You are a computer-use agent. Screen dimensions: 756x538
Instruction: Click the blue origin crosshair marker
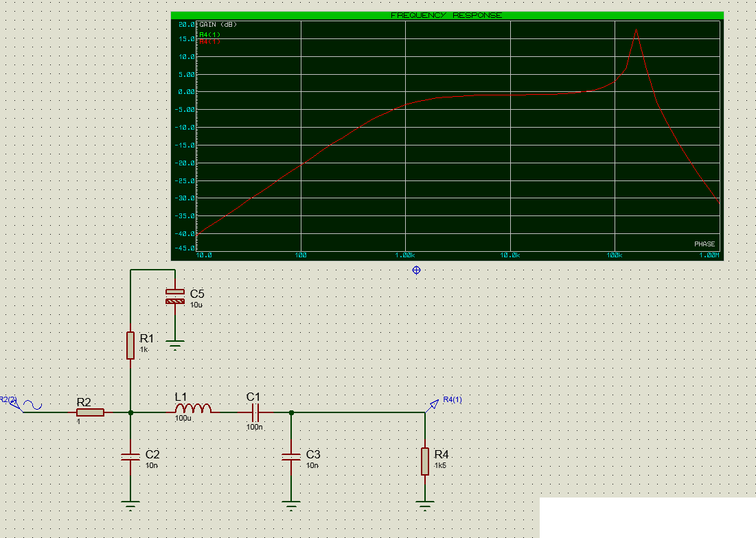[417, 270]
